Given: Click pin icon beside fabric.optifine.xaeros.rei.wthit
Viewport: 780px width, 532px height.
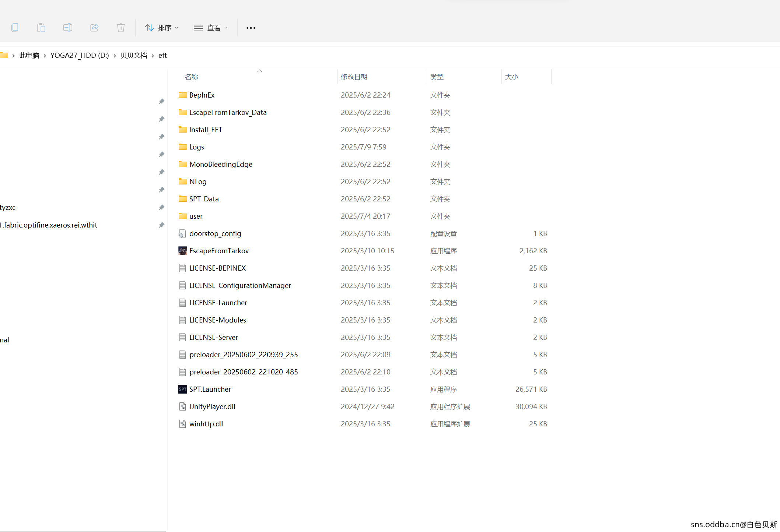Looking at the screenshot, I should pyautogui.click(x=161, y=225).
